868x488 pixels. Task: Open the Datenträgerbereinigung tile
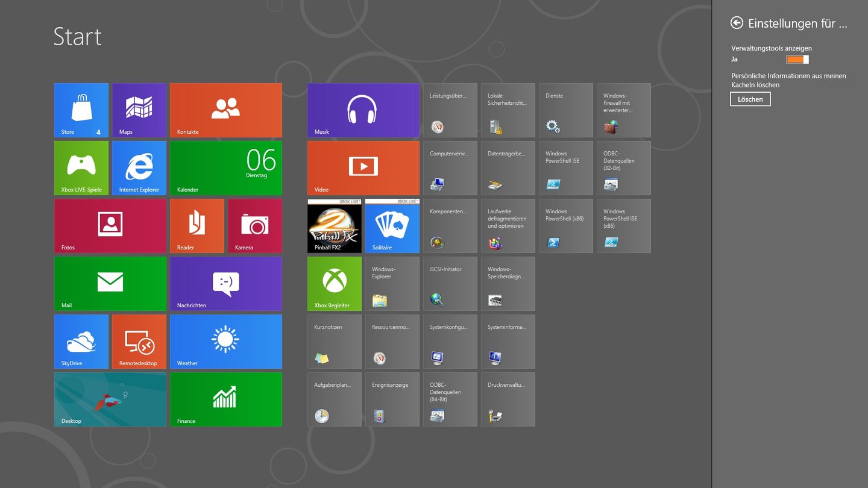(508, 168)
